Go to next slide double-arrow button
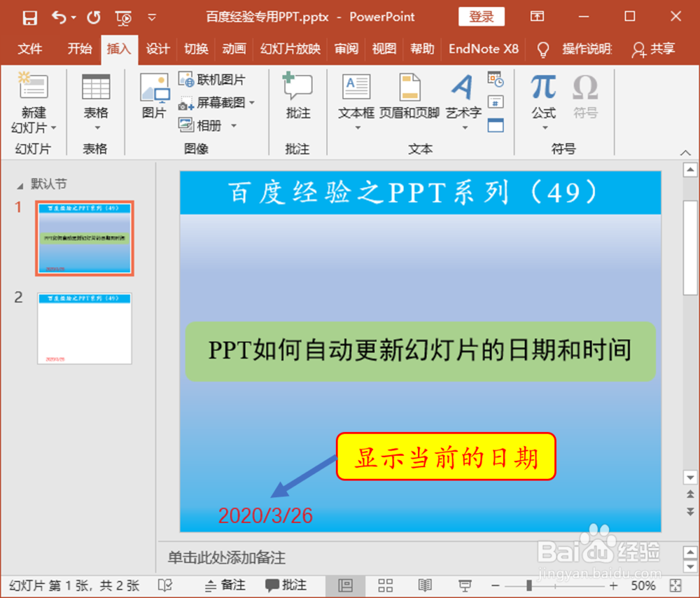The width and height of the screenshot is (700, 598). [x=690, y=511]
